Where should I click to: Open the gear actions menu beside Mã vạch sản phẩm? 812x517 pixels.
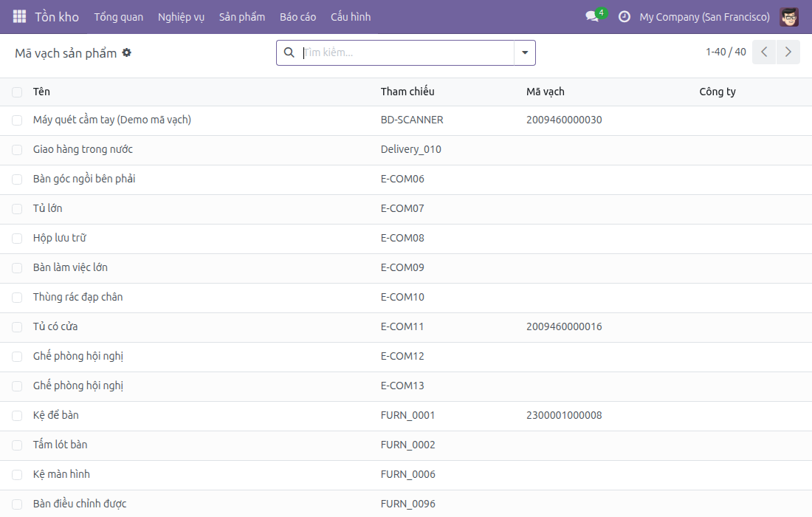pyautogui.click(x=127, y=52)
